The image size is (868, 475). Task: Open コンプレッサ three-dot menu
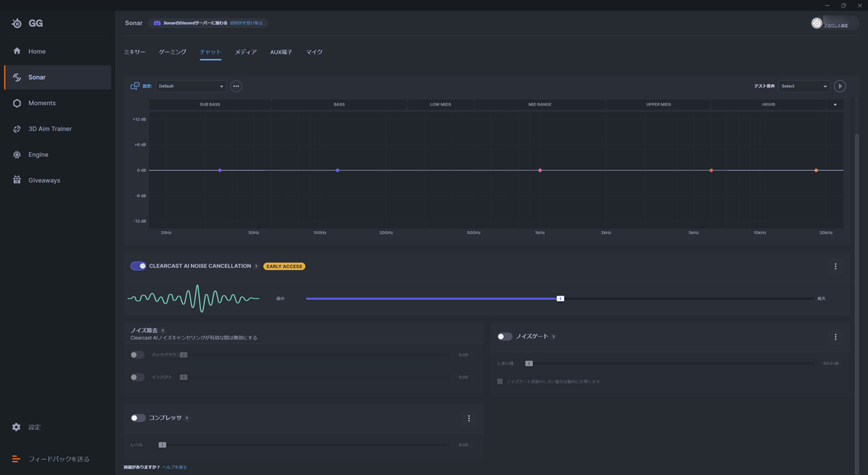tap(469, 419)
